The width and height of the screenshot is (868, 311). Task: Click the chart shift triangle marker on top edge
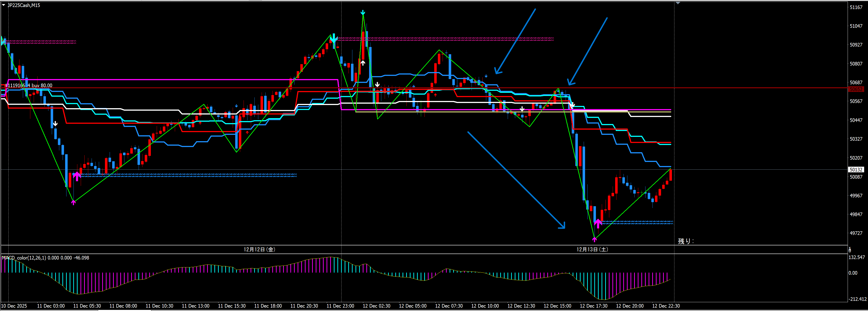(678, 3)
